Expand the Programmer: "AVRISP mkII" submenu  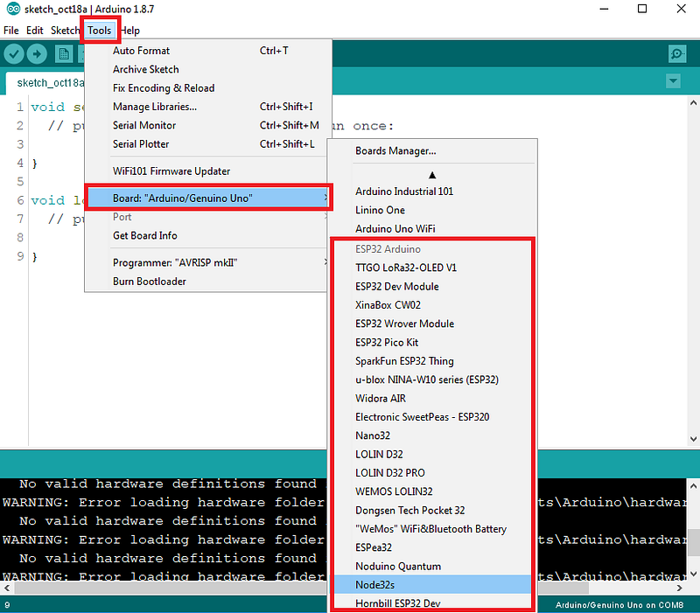click(x=208, y=263)
